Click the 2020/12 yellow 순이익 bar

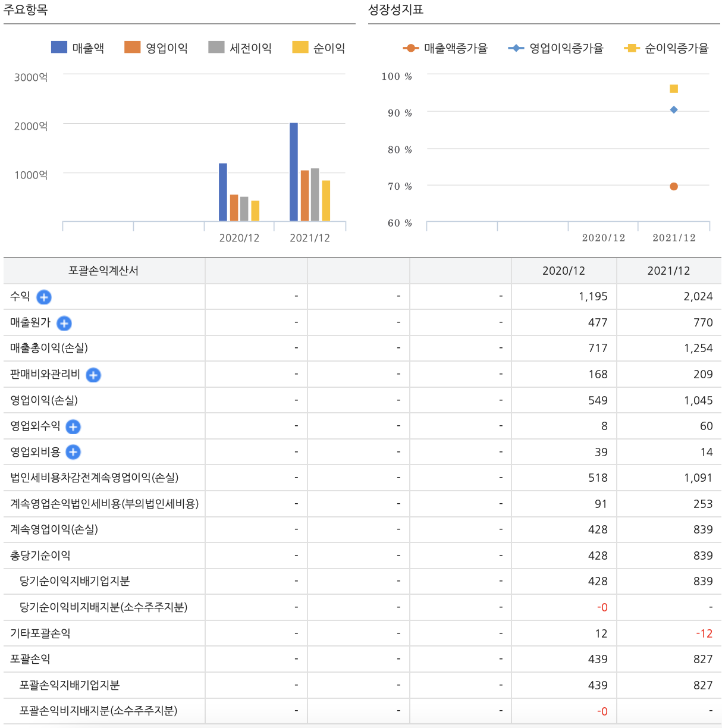(x=255, y=211)
